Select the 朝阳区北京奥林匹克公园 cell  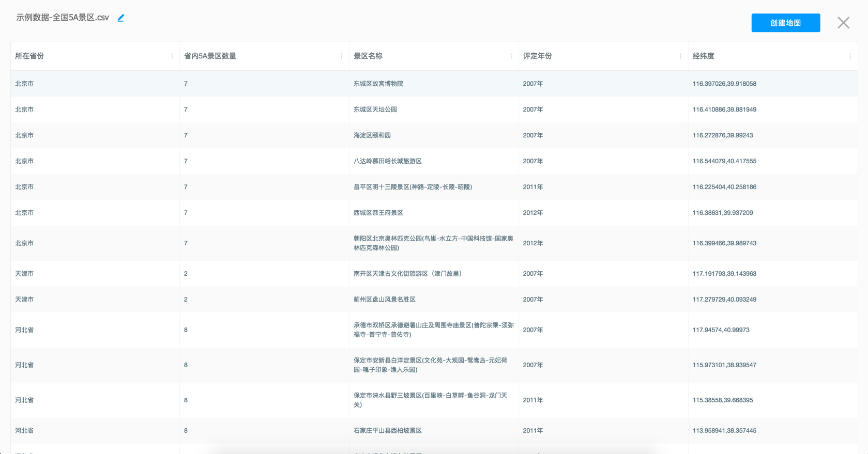tap(434, 243)
